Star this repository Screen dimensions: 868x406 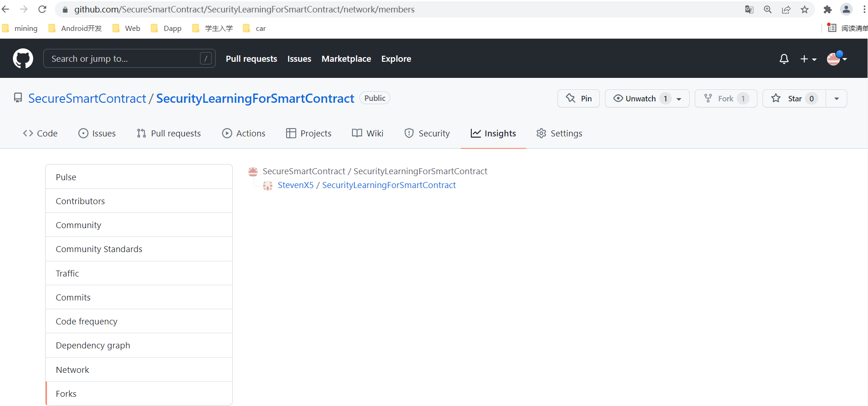tap(794, 98)
